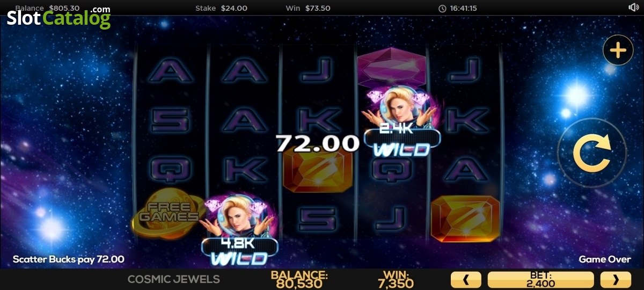The width and height of the screenshot is (644, 290).
Task: Open the SlotCatalog logo link
Action: click(58, 18)
